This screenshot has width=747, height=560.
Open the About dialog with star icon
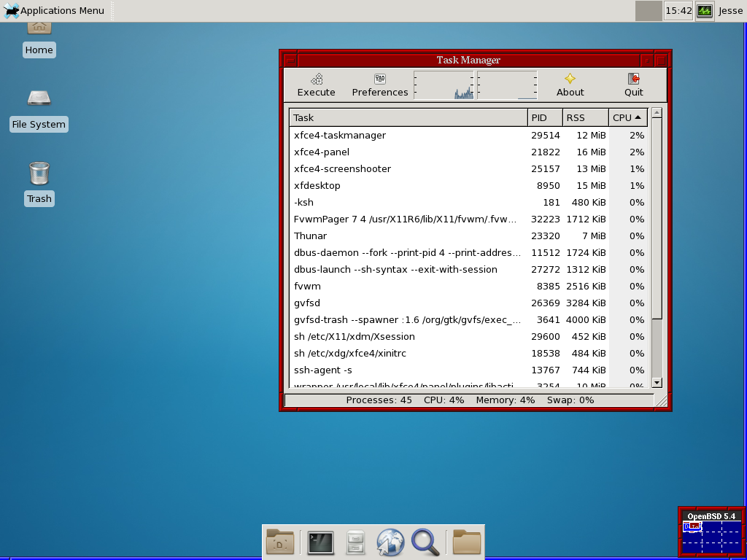[570, 85]
